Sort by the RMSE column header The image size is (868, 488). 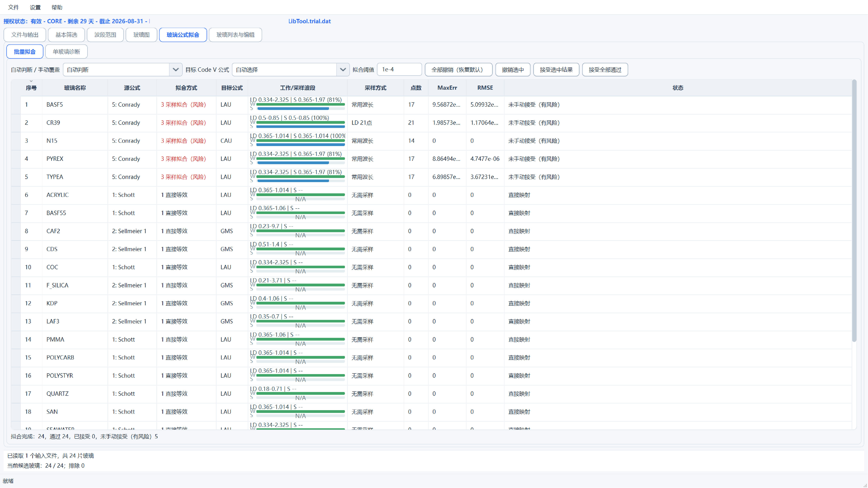pos(485,88)
